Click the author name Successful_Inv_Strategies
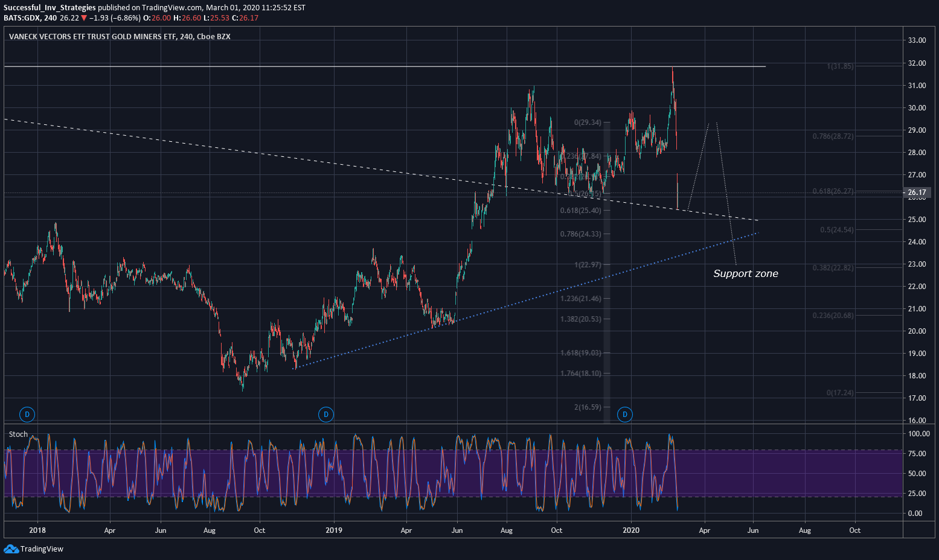 click(50, 8)
